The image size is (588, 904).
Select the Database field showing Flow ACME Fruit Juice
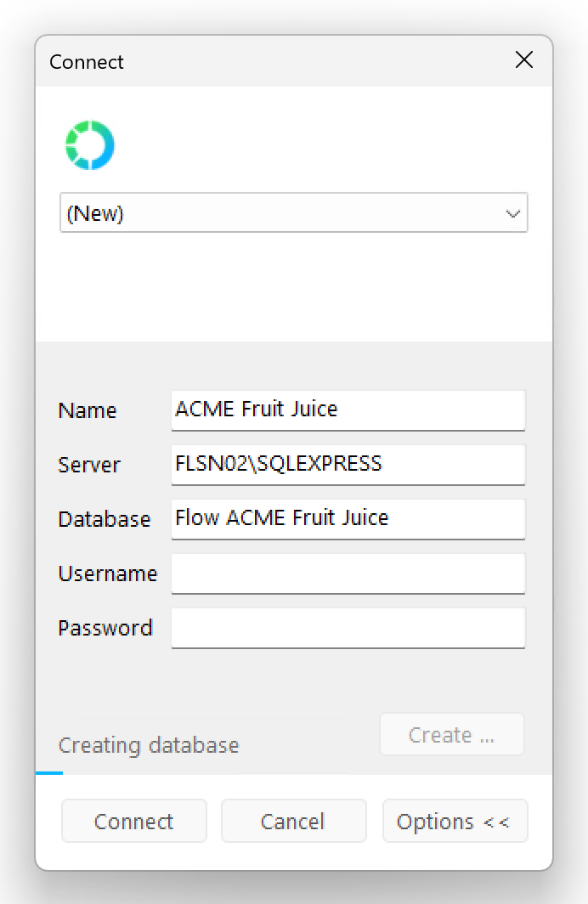point(348,519)
